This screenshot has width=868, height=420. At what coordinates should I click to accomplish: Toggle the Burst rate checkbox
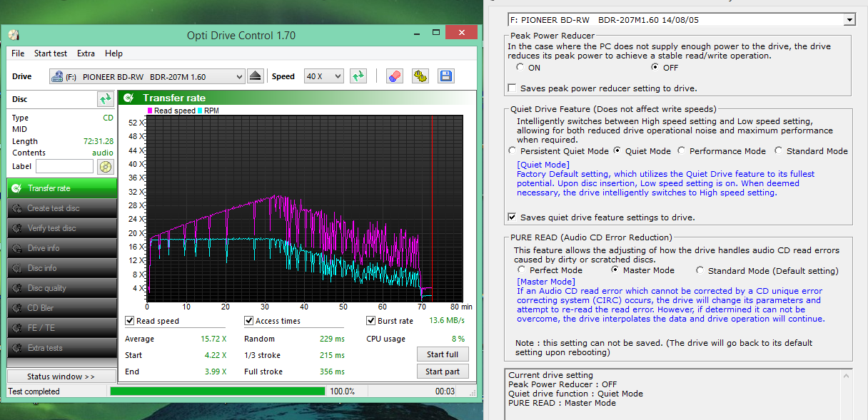pos(371,321)
